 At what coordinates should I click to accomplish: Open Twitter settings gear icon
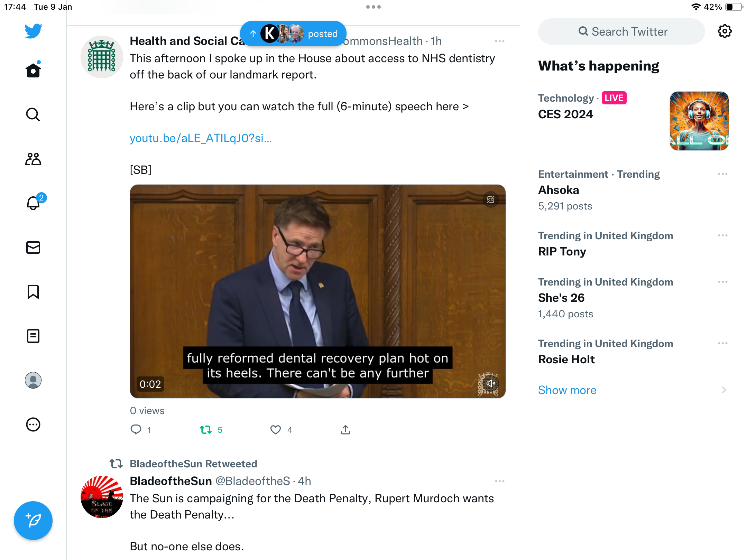click(x=725, y=31)
